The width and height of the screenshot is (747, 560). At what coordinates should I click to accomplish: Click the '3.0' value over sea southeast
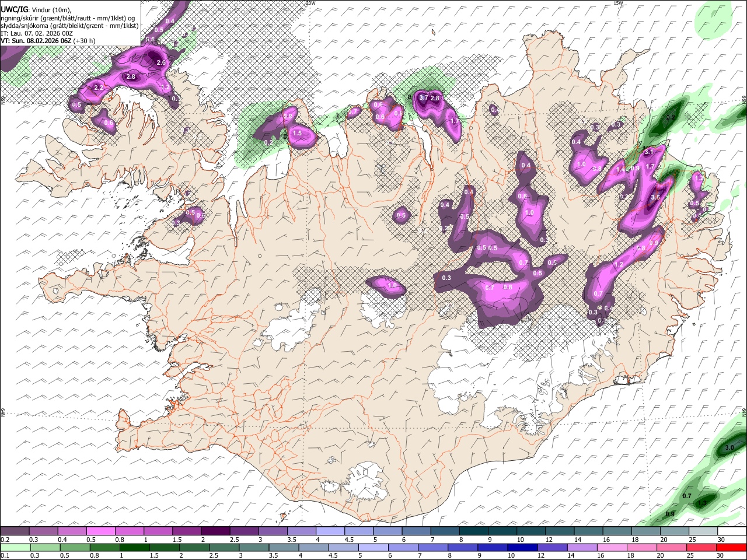729,447
